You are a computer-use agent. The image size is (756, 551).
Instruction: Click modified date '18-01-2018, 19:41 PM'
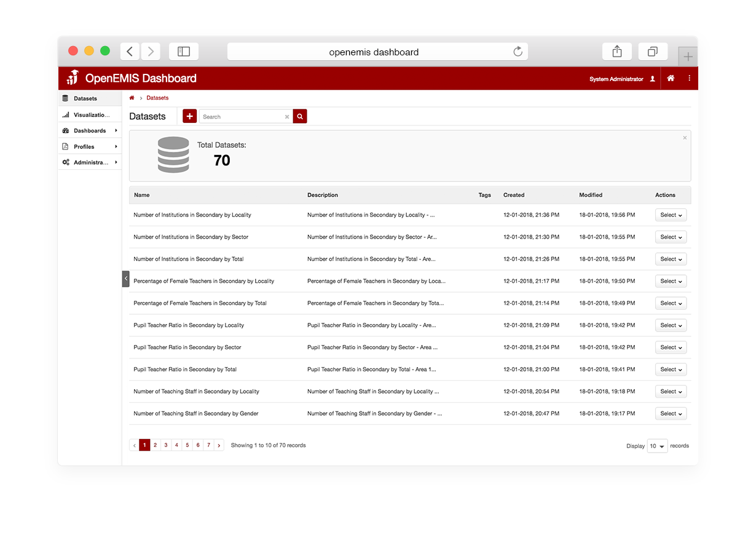pyautogui.click(x=607, y=370)
